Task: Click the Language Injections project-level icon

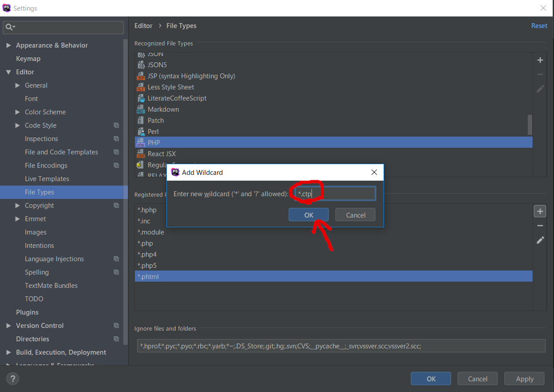Action: click(x=117, y=259)
